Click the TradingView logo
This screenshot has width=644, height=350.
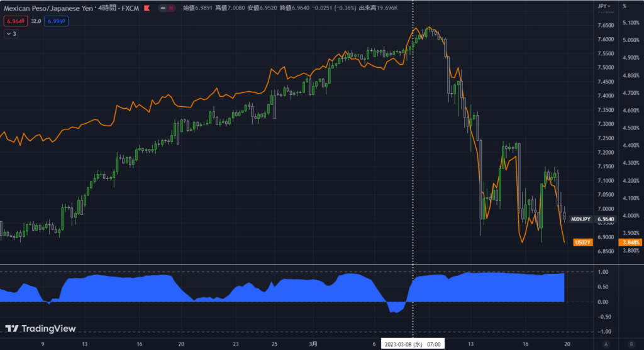40,328
